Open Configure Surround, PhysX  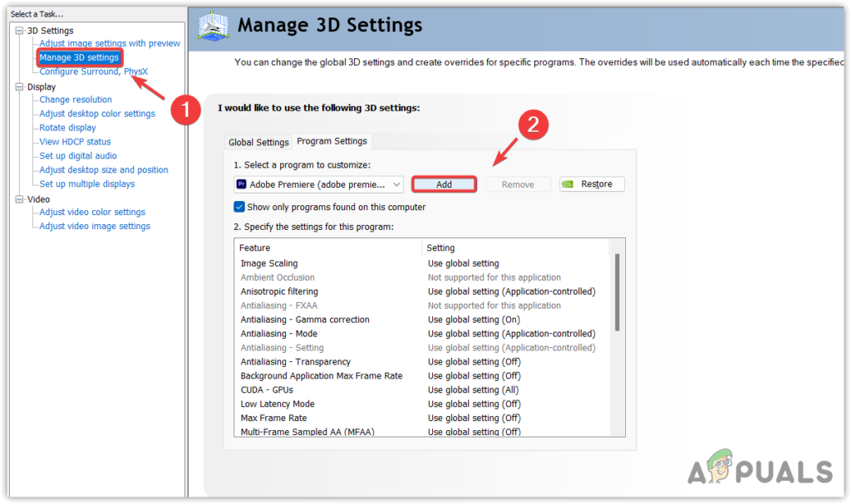point(93,71)
